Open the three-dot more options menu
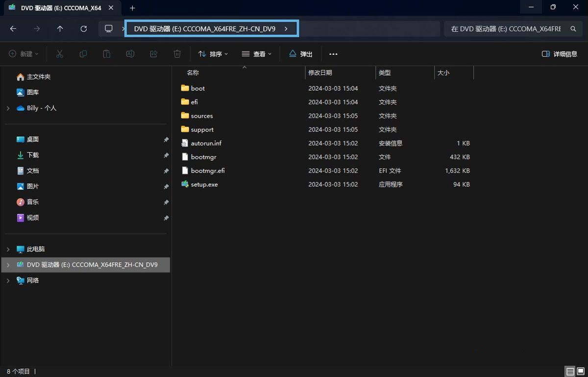This screenshot has height=377, width=588. 333,54
